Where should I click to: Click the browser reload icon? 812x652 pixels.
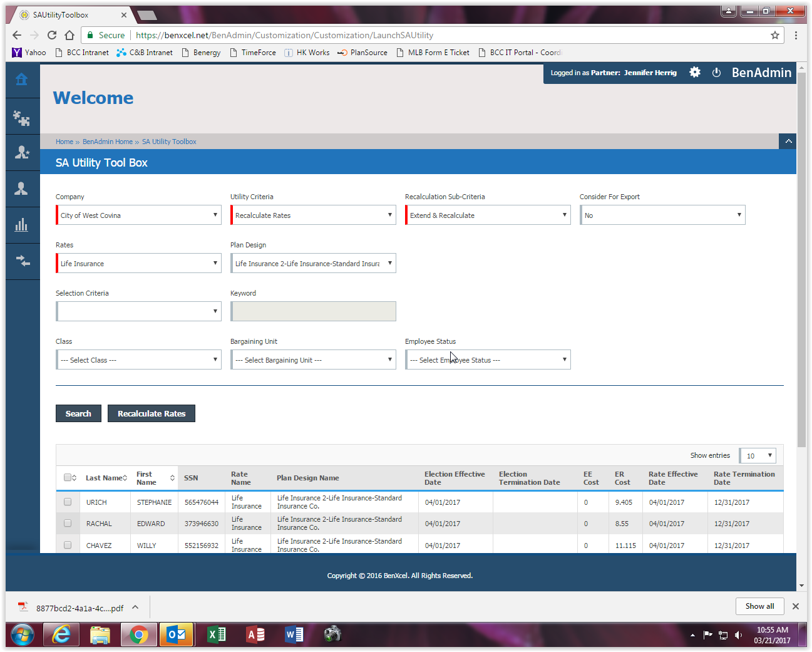pos(52,35)
